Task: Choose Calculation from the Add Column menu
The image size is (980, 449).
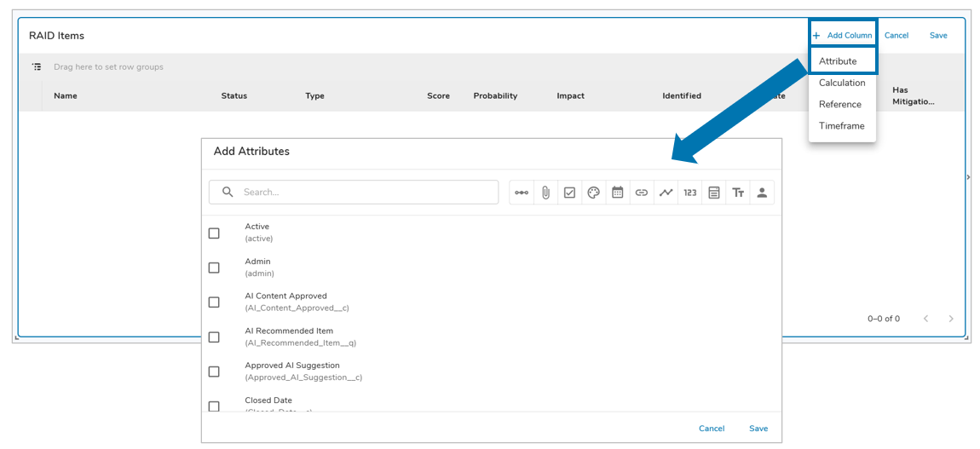Action: (842, 83)
